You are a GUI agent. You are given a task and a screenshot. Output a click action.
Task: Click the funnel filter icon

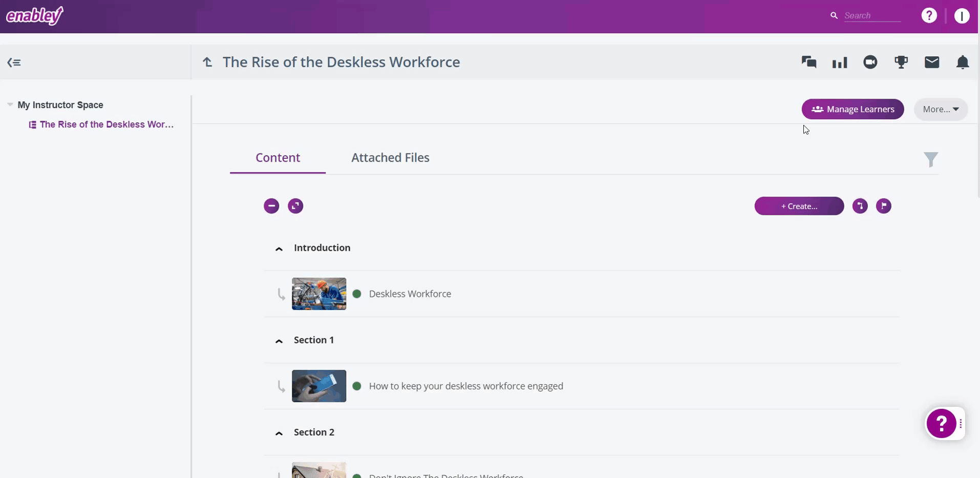click(931, 160)
